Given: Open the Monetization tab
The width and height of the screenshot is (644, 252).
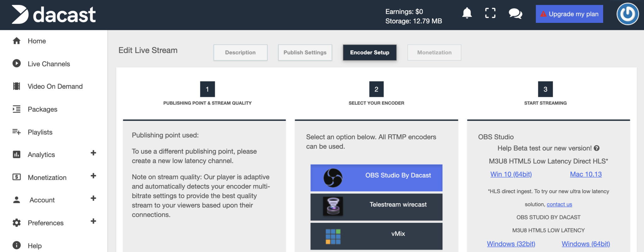Looking at the screenshot, I should pyautogui.click(x=435, y=53).
